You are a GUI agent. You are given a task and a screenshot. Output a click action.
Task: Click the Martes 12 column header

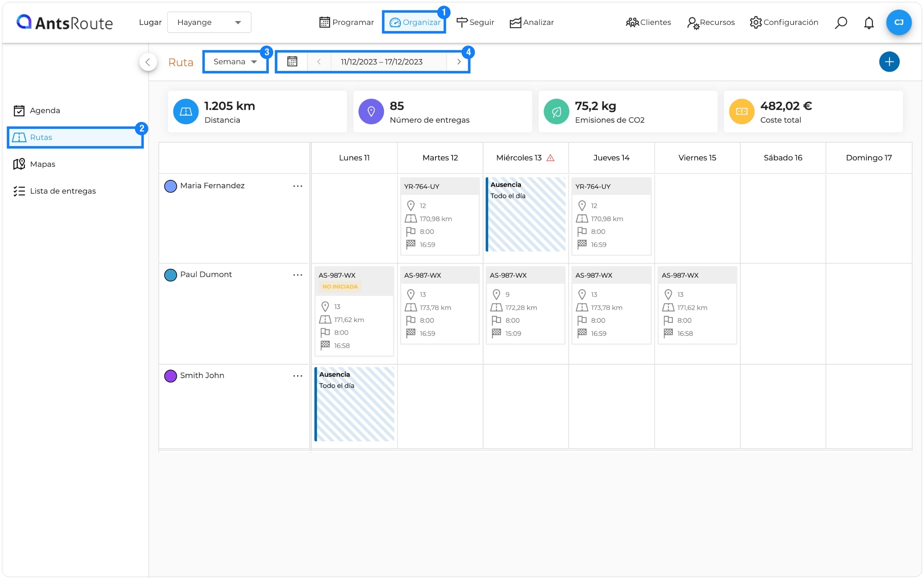(x=440, y=158)
